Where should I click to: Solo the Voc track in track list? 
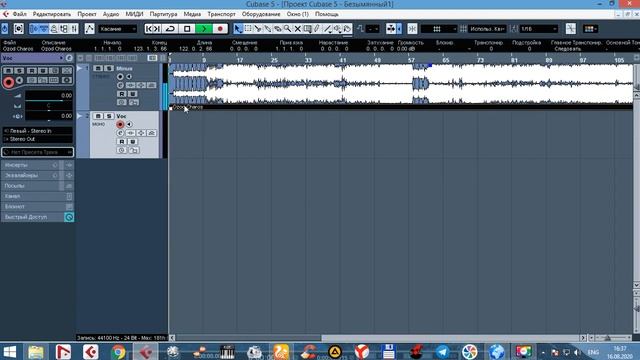(109, 116)
